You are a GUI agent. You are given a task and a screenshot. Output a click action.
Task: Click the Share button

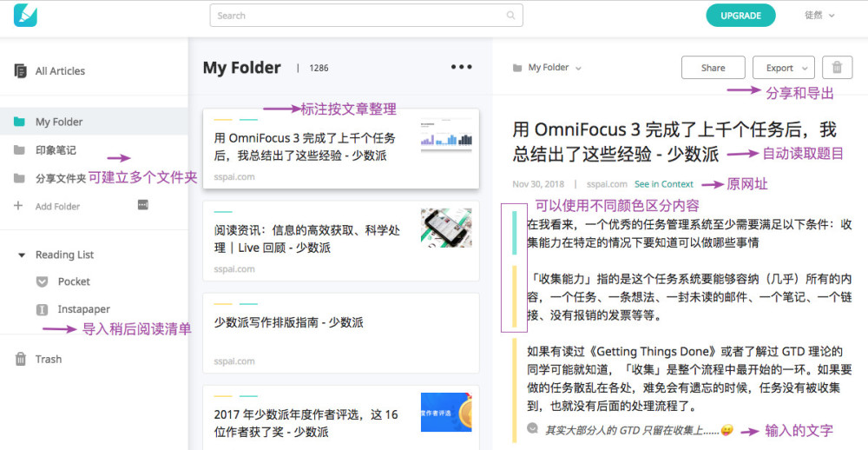click(713, 68)
